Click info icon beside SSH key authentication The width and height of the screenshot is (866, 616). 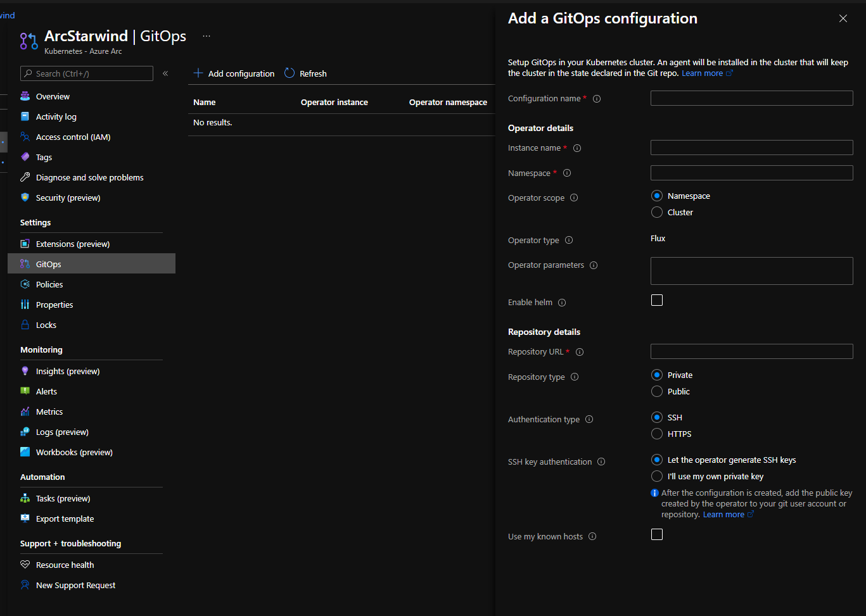pos(601,462)
